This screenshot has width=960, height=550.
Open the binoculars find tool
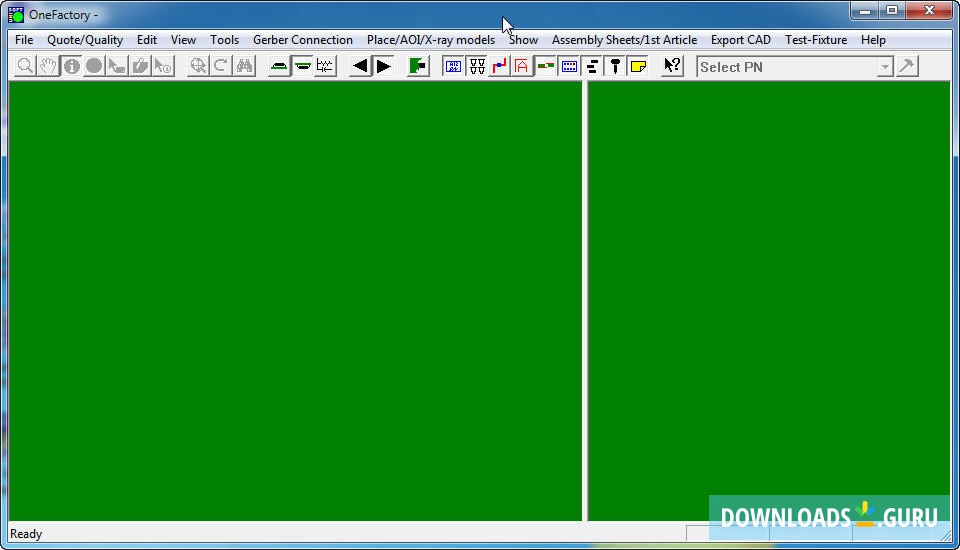click(x=244, y=66)
